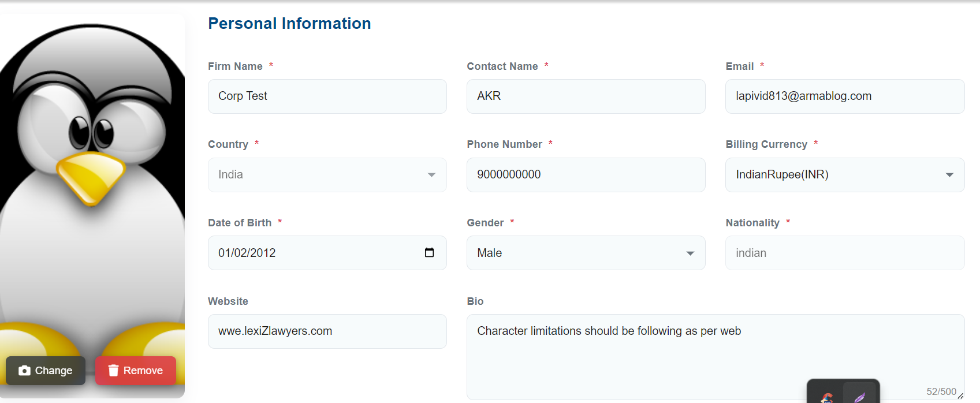Click the Personal Information heading

click(x=289, y=24)
